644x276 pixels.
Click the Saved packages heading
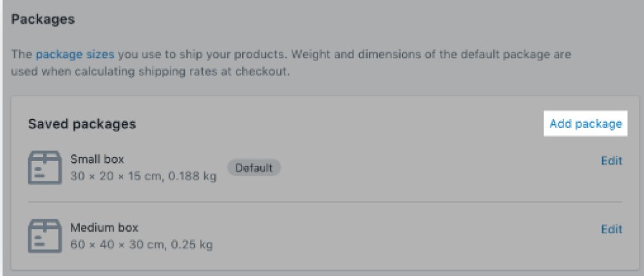click(x=82, y=124)
